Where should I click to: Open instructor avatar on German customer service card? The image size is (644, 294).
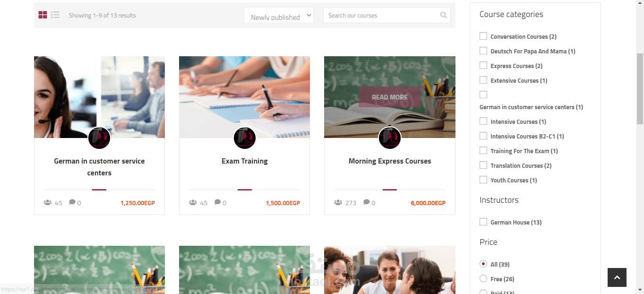[x=99, y=138]
